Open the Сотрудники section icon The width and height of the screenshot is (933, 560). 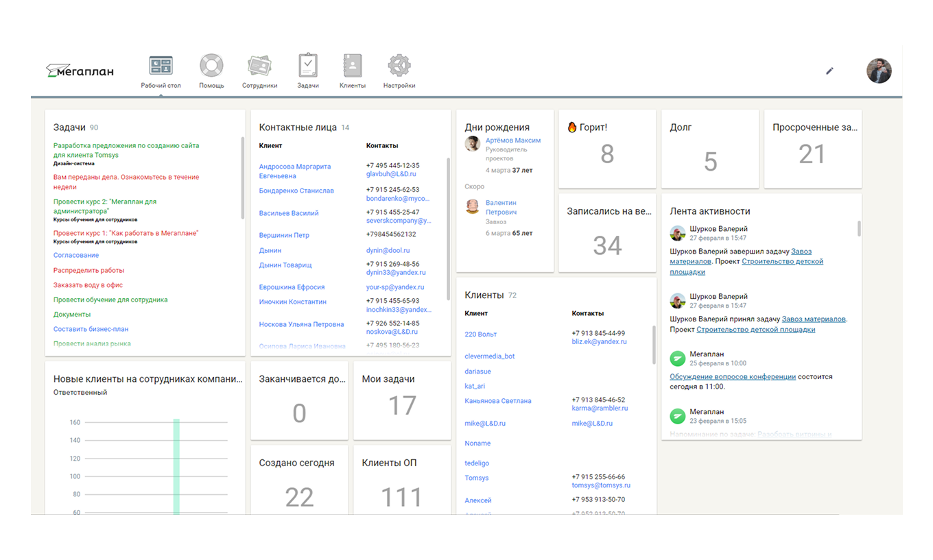pyautogui.click(x=259, y=66)
